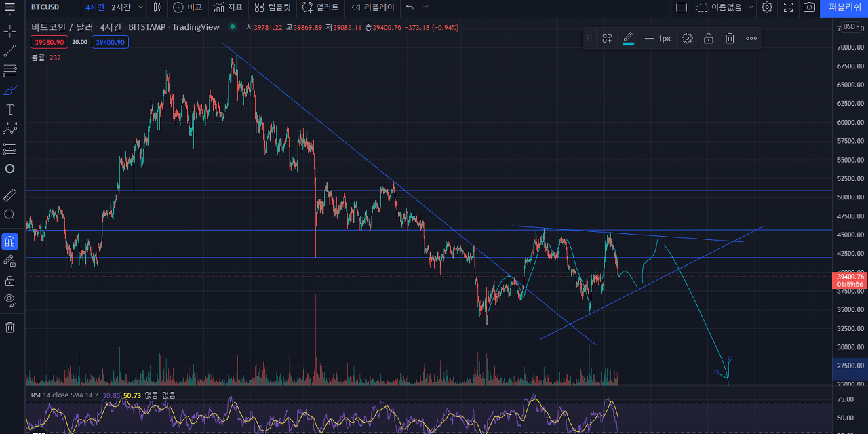Open more options three dots menu

coord(751,39)
